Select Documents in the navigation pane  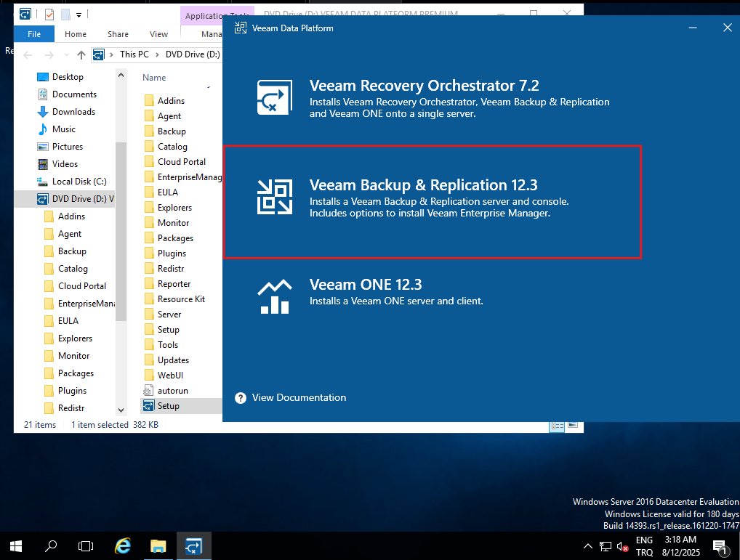[x=74, y=94]
